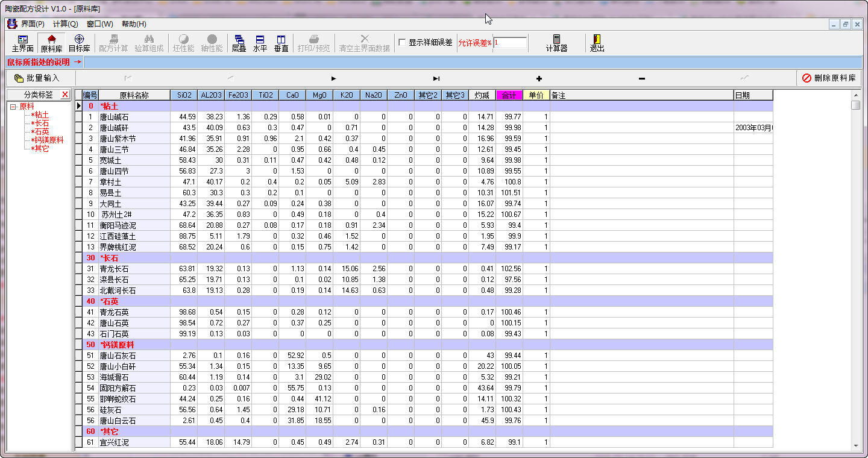Select *其它 in the category tree
The height and width of the screenshot is (458, 868).
click(40, 148)
